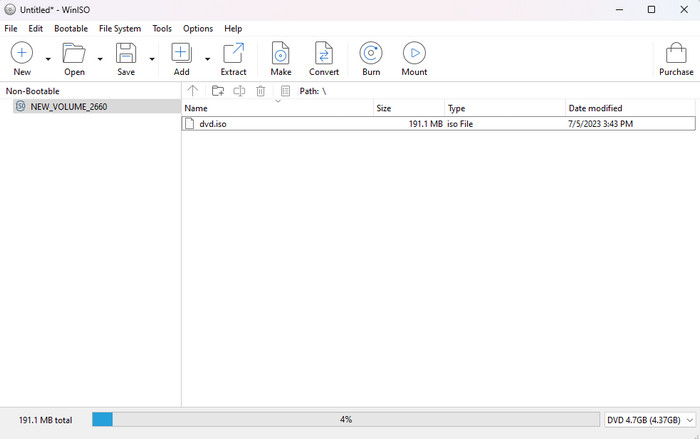
Task: Expand the New button dropdown arrow
Action: click(x=48, y=59)
